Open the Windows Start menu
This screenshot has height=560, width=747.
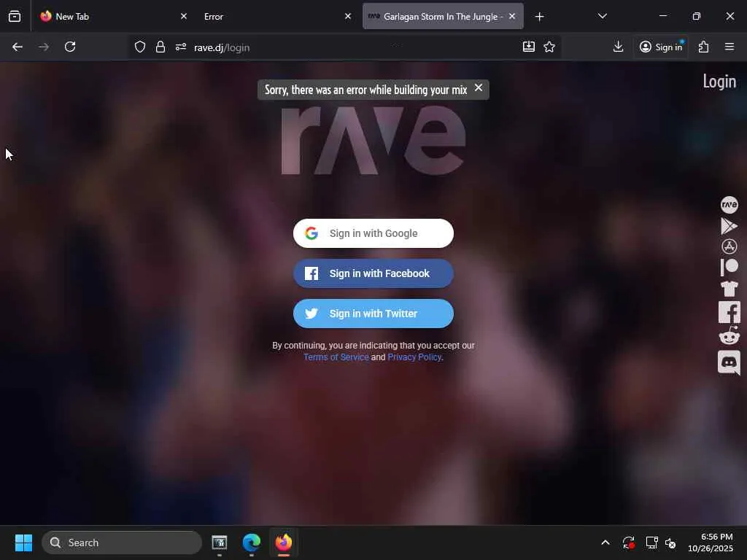coord(23,542)
